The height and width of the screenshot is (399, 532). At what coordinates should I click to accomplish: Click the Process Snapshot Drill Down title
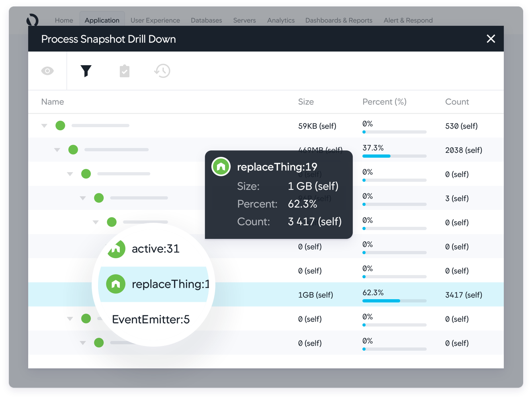point(108,39)
